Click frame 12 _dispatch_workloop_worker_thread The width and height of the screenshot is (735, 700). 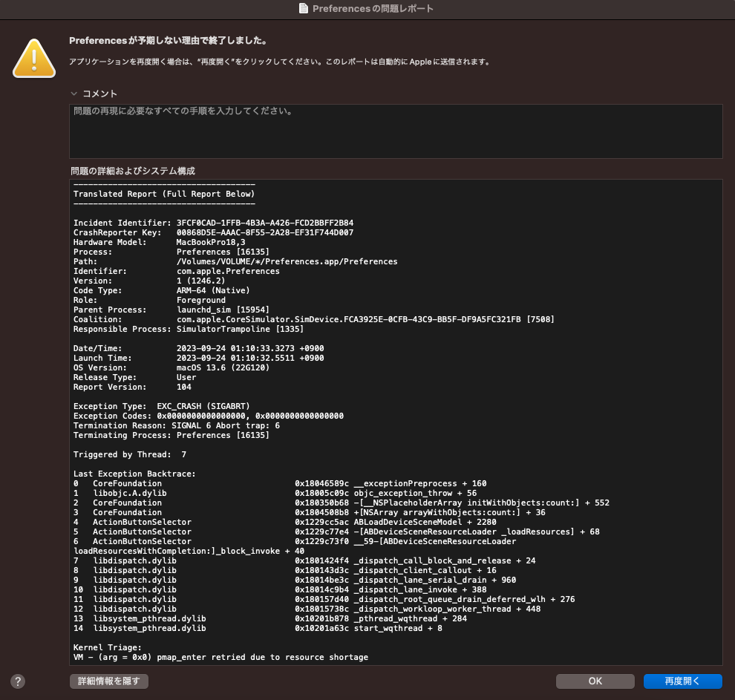pyautogui.click(x=307, y=609)
